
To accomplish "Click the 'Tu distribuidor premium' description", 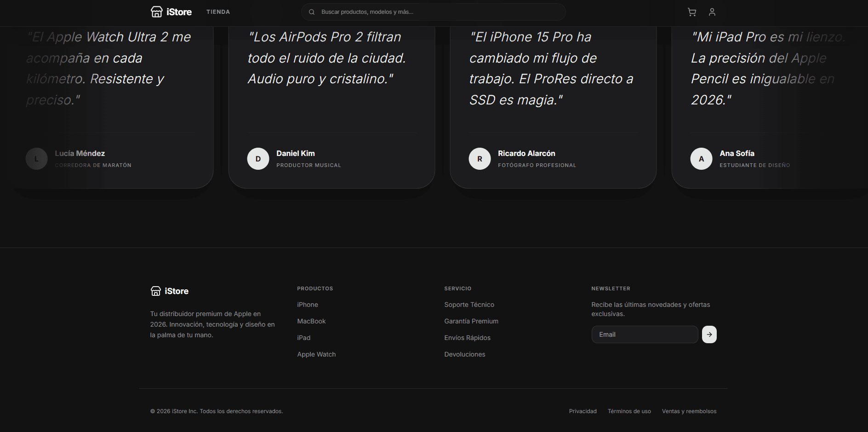I will (x=212, y=324).
